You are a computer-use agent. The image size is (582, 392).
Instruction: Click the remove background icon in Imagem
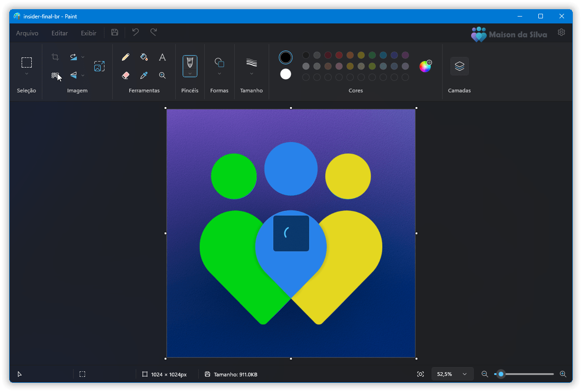point(55,75)
